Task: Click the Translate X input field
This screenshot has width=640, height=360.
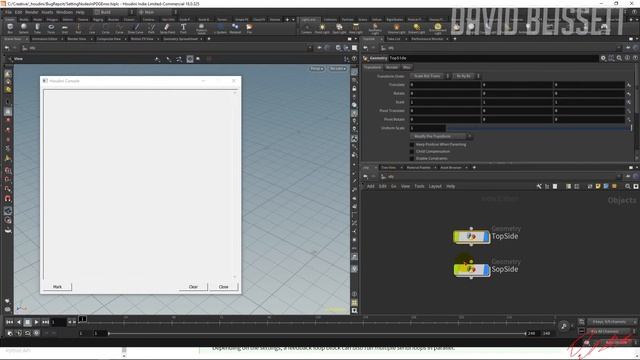Action: tap(445, 85)
